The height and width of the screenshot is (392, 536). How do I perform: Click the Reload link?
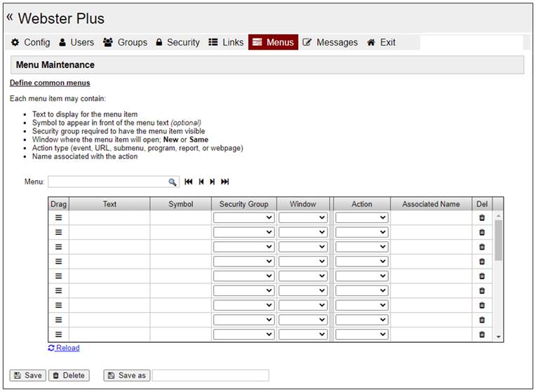(x=64, y=348)
